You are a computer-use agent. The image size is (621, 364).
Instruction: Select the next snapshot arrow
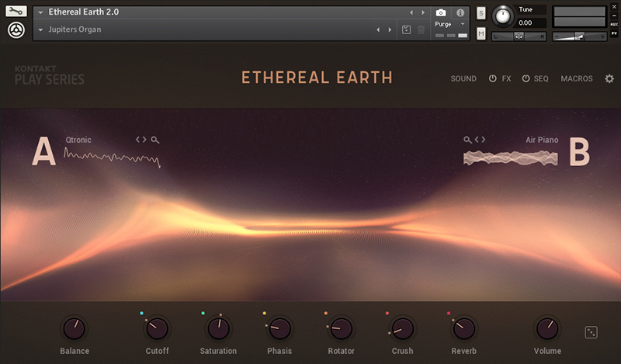click(x=390, y=29)
